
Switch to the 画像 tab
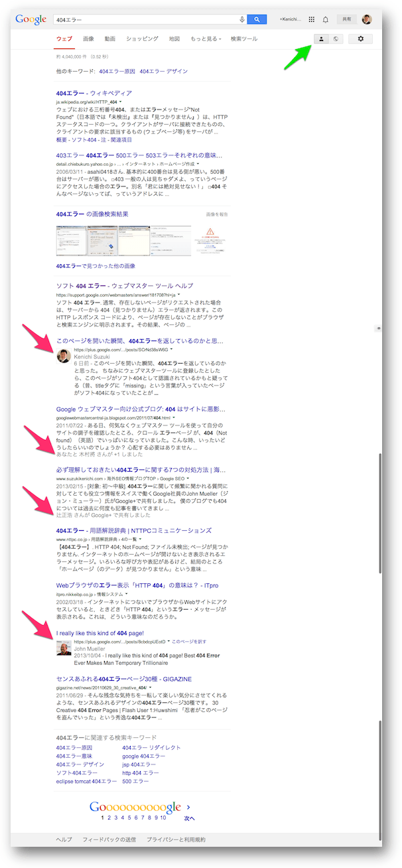coord(88,39)
